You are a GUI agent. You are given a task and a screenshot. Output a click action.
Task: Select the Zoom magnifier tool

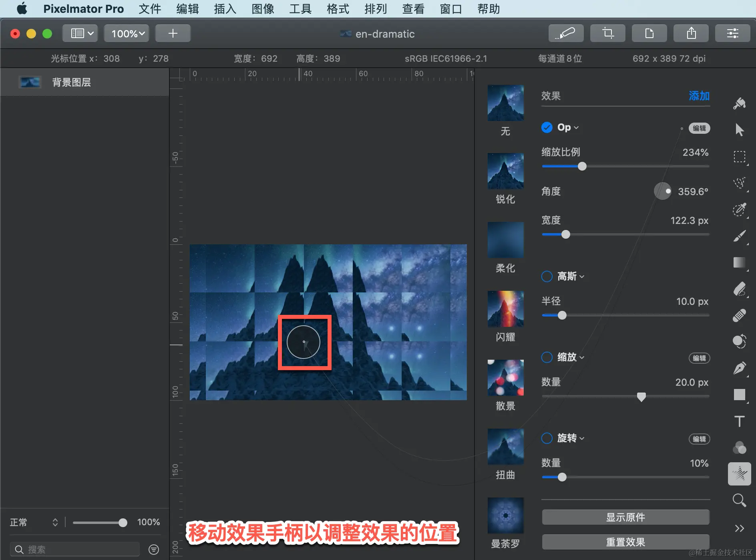point(739,500)
